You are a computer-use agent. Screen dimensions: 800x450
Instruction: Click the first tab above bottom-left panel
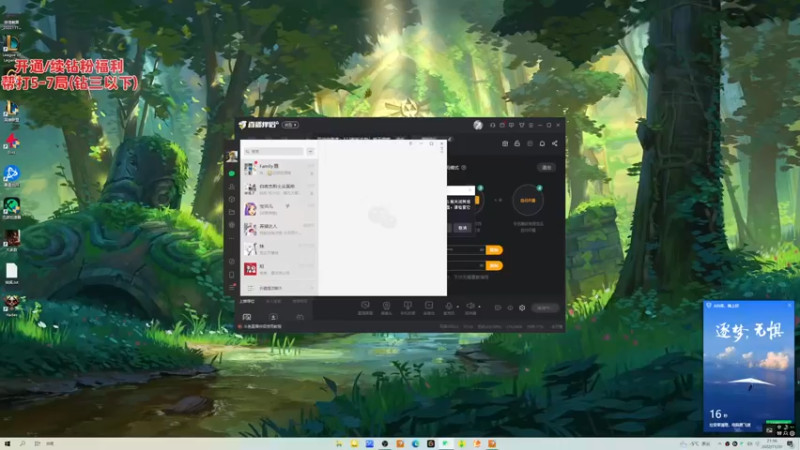247,302
